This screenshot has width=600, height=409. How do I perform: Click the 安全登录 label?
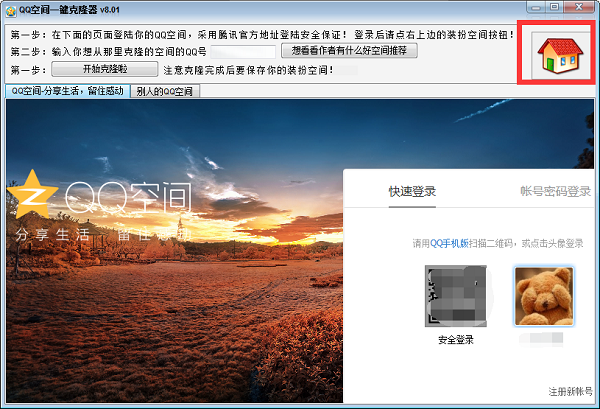pos(456,339)
